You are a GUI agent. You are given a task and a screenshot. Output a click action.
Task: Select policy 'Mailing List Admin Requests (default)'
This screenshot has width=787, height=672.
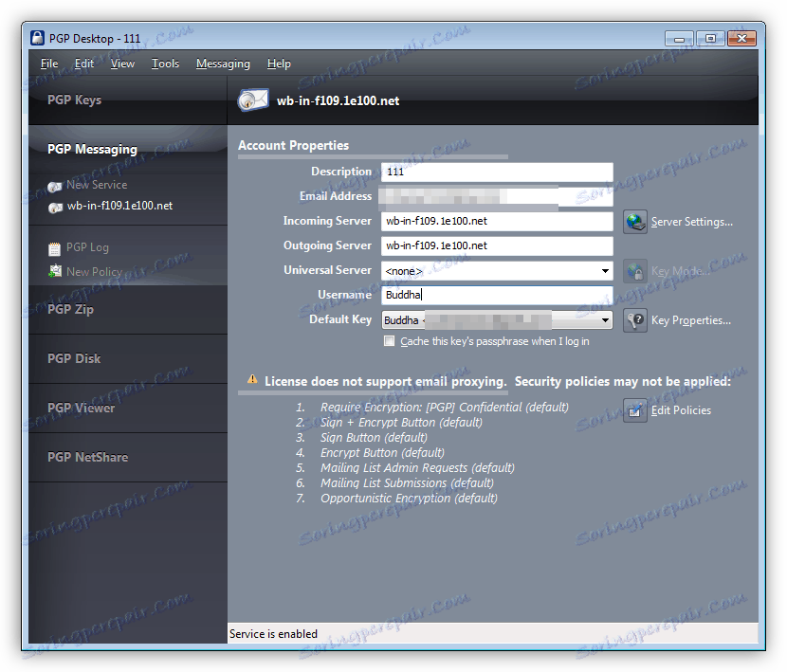[x=417, y=467]
